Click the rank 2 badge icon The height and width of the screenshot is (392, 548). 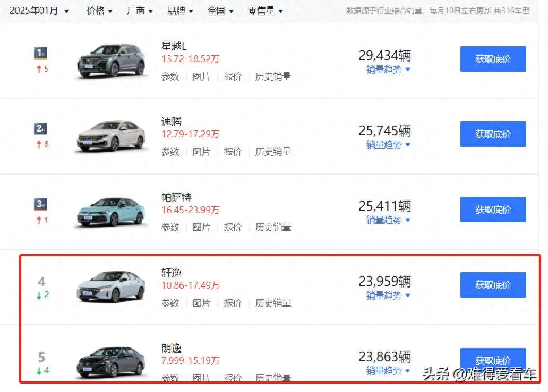[41, 128]
